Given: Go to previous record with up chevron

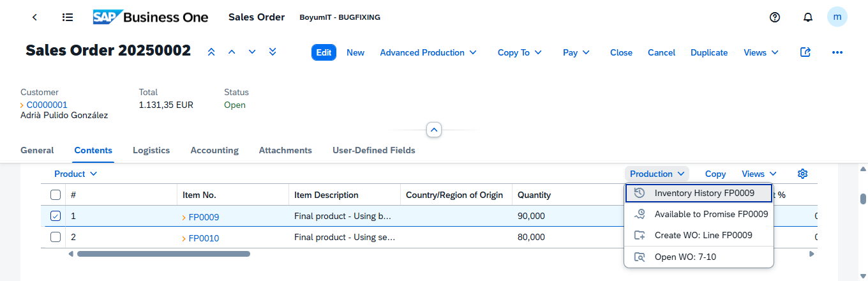Looking at the screenshot, I should click(x=232, y=52).
